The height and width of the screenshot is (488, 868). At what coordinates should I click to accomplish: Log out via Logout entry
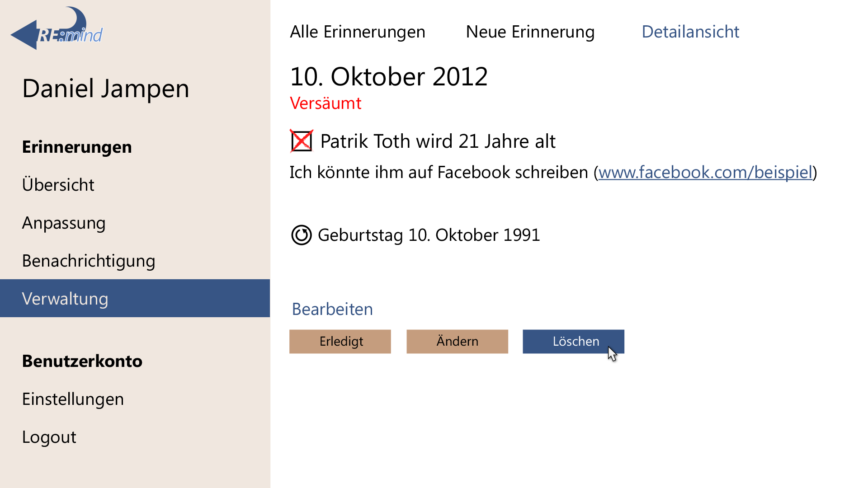click(49, 437)
